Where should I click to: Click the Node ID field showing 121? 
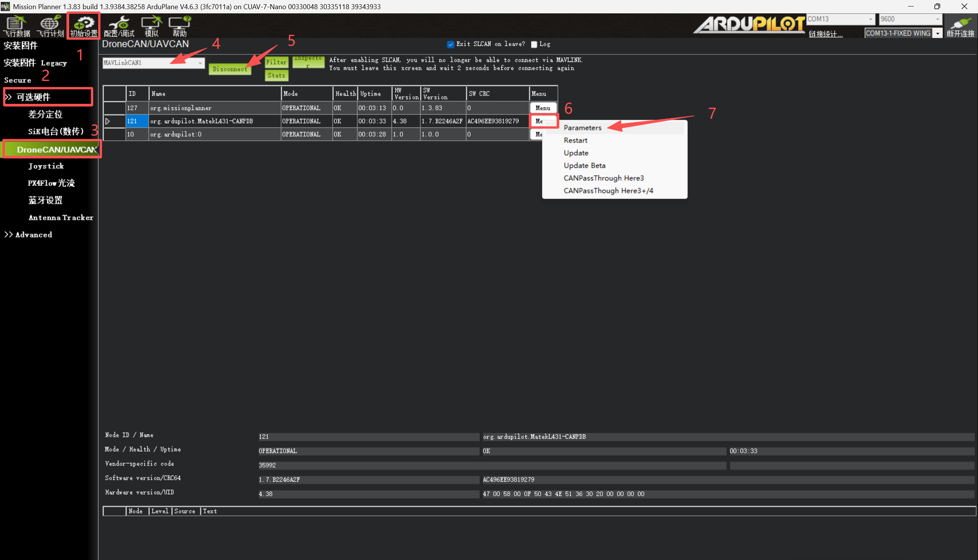click(x=368, y=437)
